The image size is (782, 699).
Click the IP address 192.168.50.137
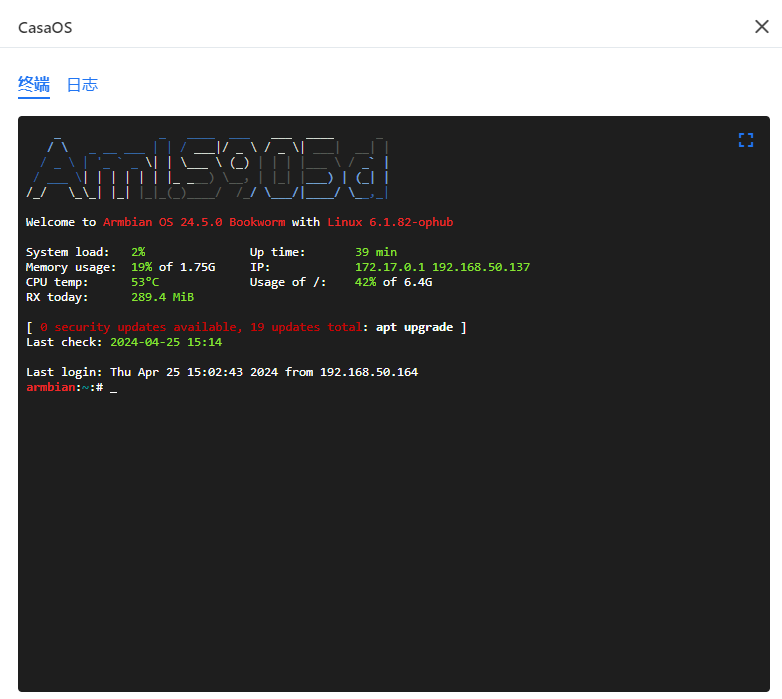481,267
